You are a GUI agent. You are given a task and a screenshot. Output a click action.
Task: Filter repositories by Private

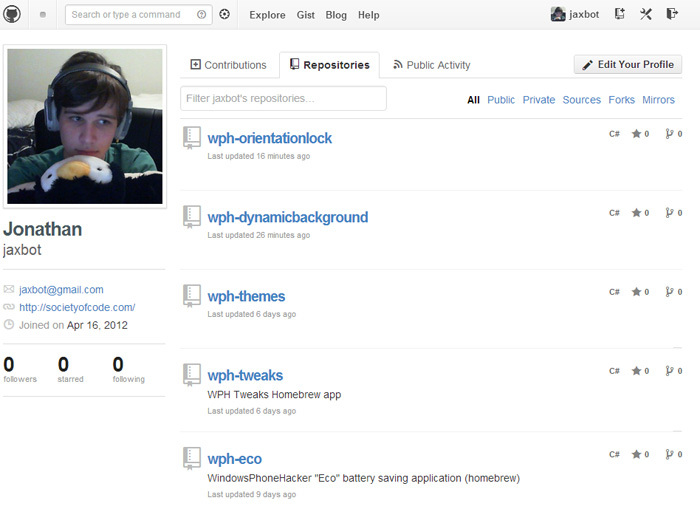(539, 100)
